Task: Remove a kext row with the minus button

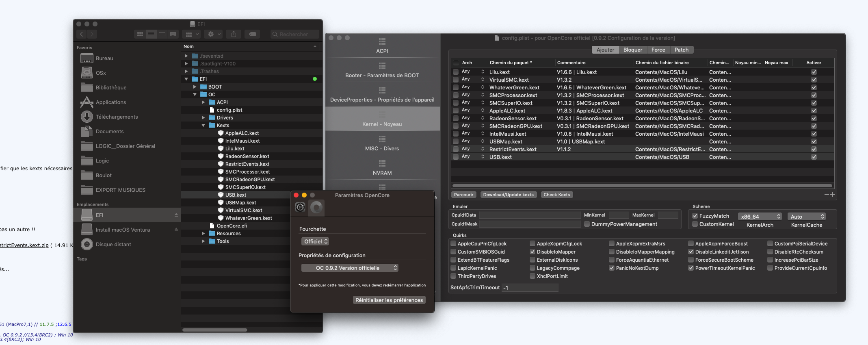Action: click(827, 195)
